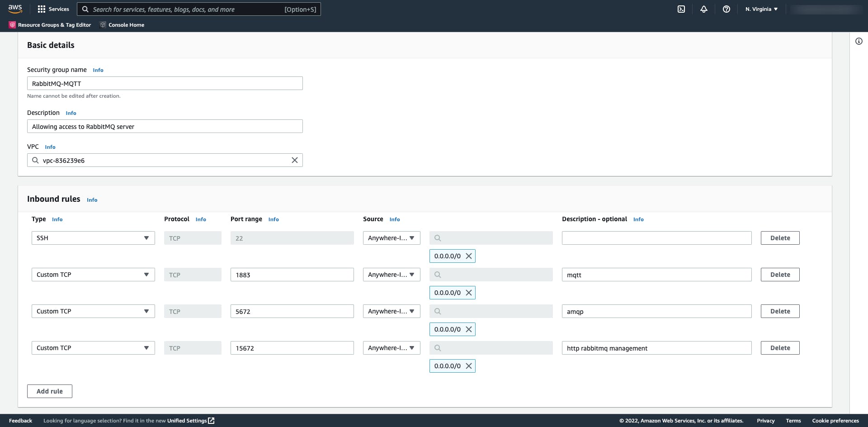Open the Services grid menu
868x427 pixels.
[53, 9]
